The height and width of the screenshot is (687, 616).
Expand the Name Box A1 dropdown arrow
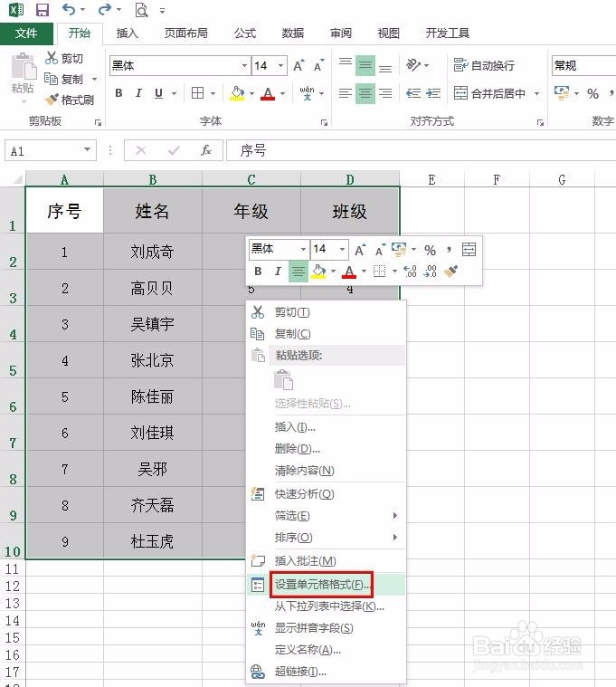[x=88, y=150]
